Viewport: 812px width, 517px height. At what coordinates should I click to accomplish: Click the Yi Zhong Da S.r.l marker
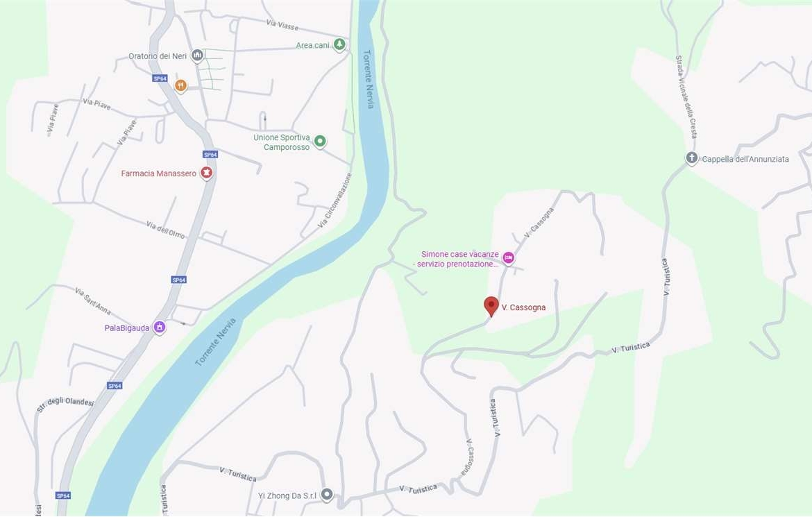click(327, 494)
